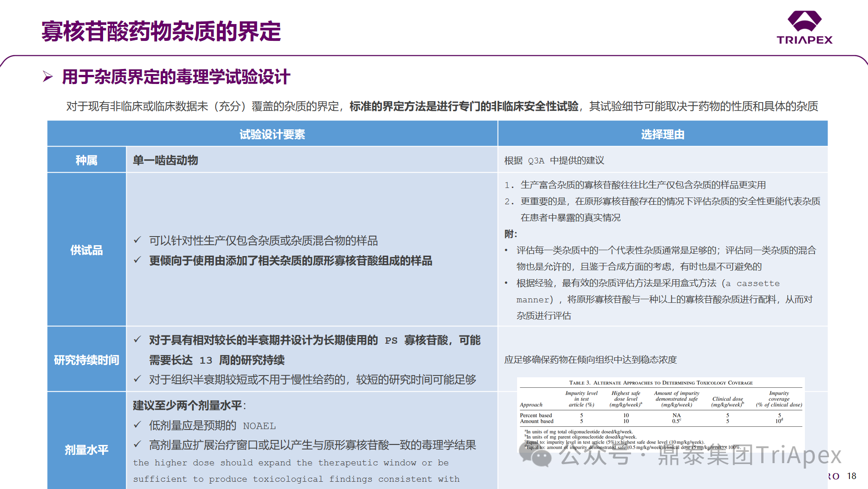
Task: Click the 剂量水平 row header cell
Action: click(x=86, y=449)
